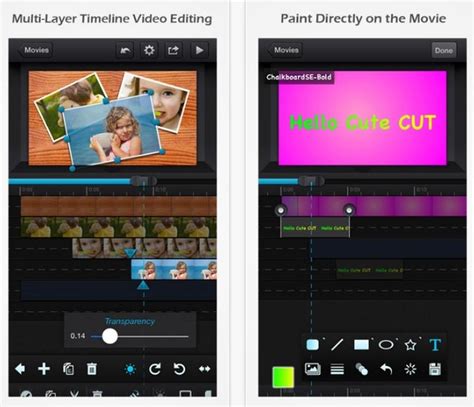Click the duplicate copy icon
Image resolution: width=474 pixels, height=407 pixels.
tap(68, 369)
